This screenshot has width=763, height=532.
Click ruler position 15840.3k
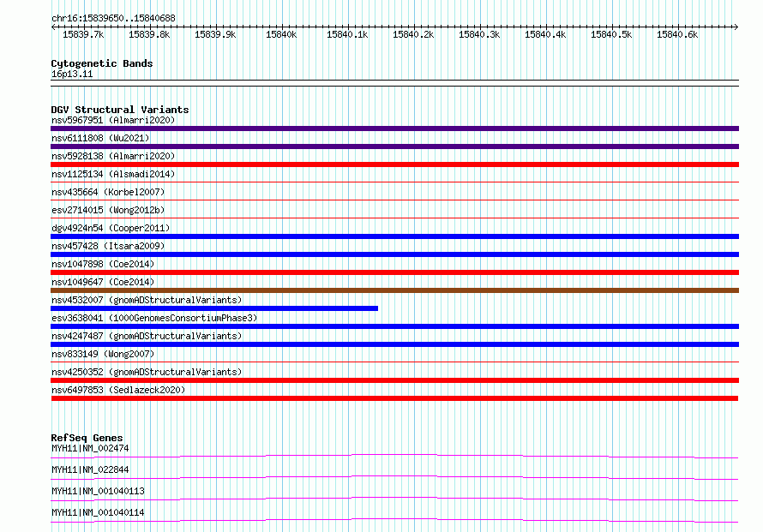click(x=479, y=34)
